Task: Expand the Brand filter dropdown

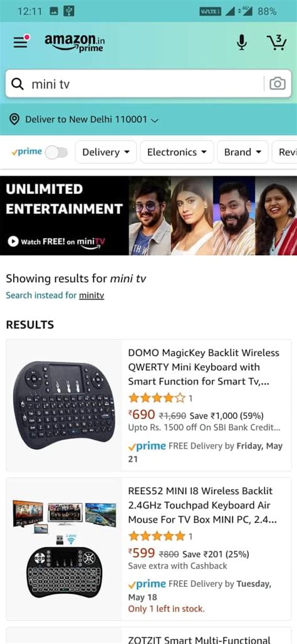Action: point(242,152)
